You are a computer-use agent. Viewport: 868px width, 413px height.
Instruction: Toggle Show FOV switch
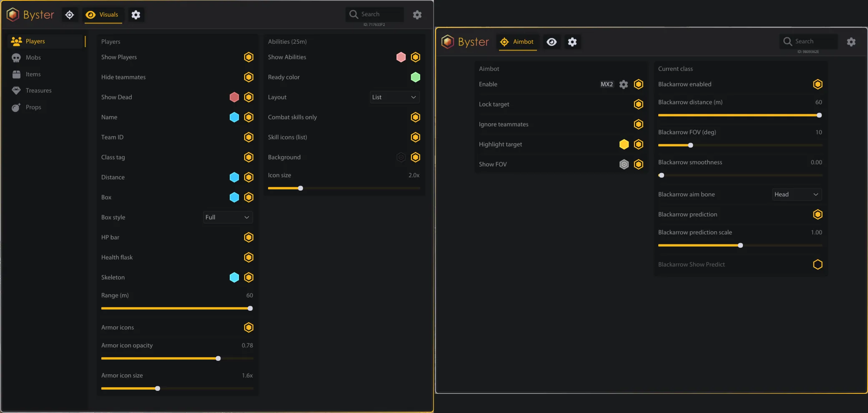pyautogui.click(x=639, y=164)
